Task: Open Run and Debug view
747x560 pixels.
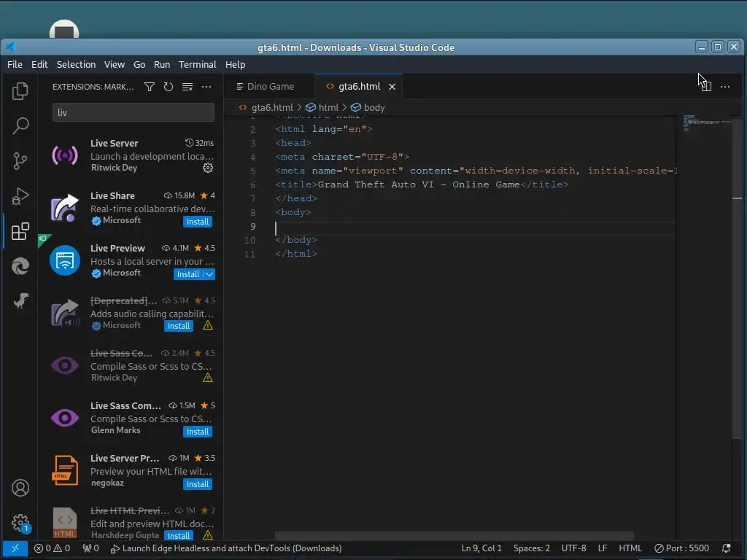Action: [x=20, y=196]
